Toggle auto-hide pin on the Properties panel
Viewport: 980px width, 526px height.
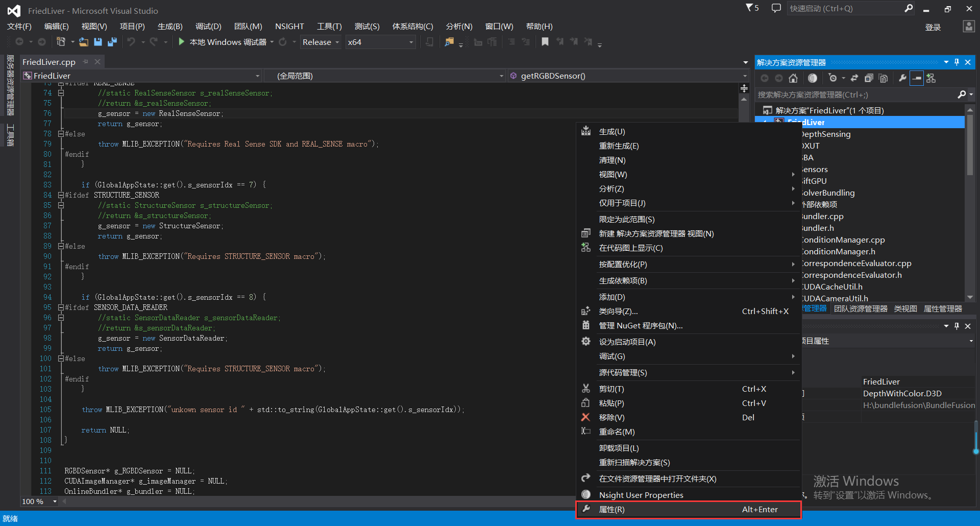point(957,326)
